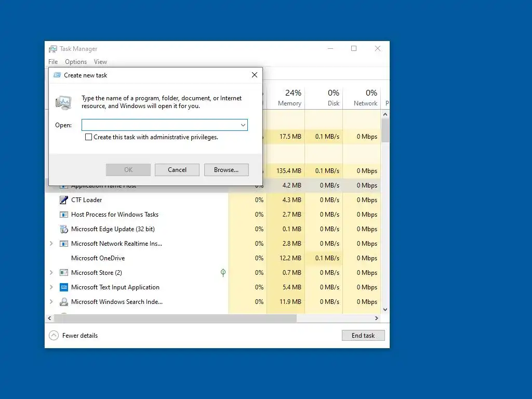Close the Create new task dialog
This screenshot has height=399, width=532.
click(255, 75)
